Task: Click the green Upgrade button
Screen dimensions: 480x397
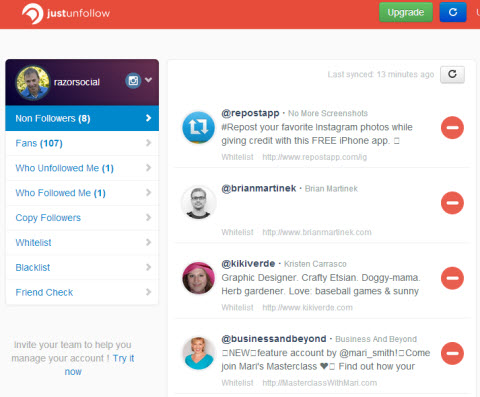Action: point(406,12)
